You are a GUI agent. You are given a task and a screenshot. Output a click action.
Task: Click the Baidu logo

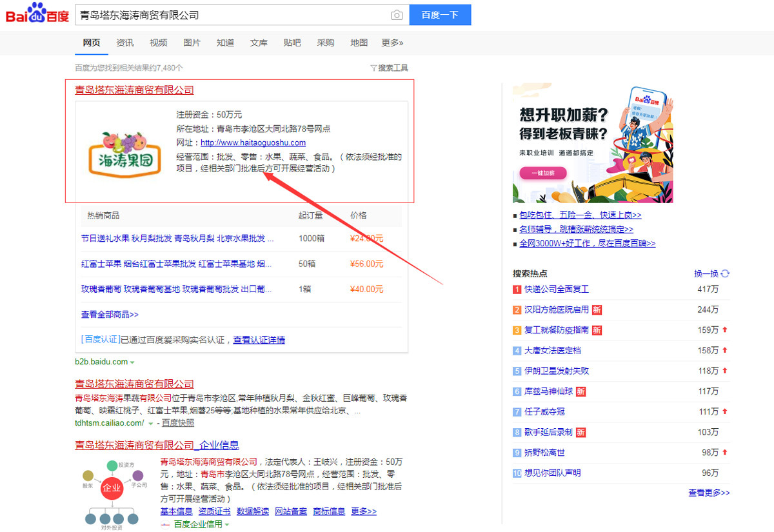(x=37, y=13)
